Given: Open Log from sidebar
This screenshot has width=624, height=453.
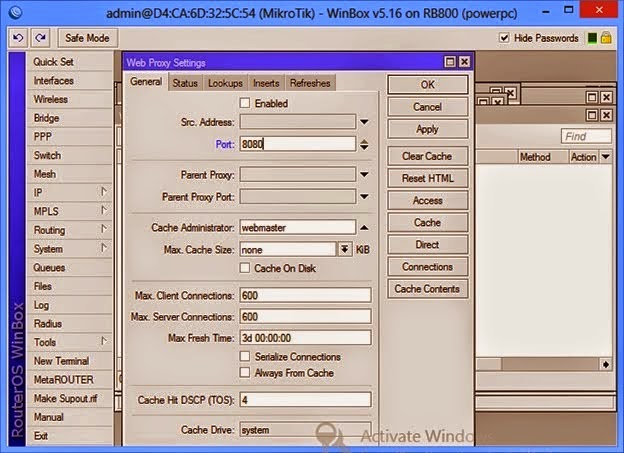Looking at the screenshot, I should point(70,305).
